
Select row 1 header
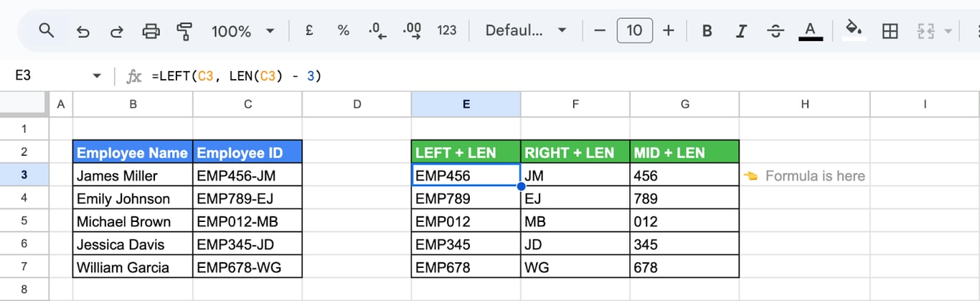pos(24,129)
